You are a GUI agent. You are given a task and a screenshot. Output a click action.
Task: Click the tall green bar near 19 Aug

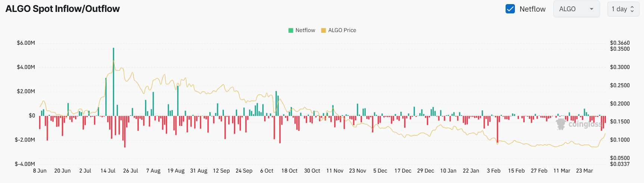pyautogui.click(x=178, y=101)
